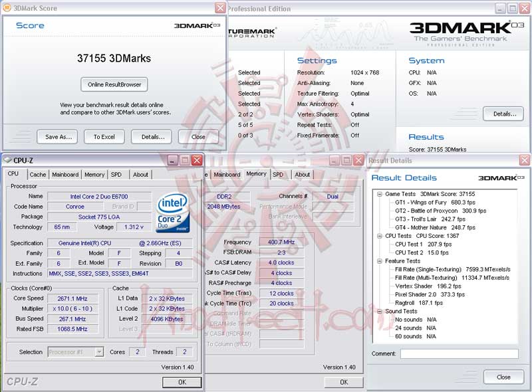
Task: Open System Details button in 3DMark03 window
Action: pos(503,114)
